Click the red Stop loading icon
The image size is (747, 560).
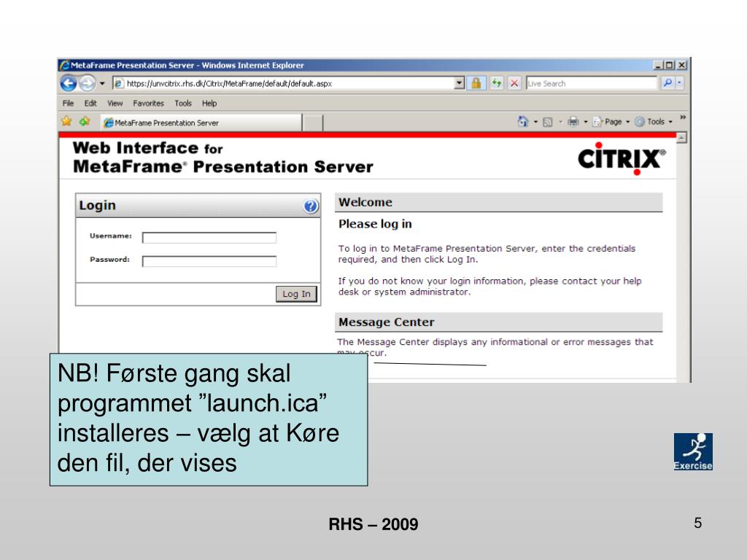click(x=514, y=83)
